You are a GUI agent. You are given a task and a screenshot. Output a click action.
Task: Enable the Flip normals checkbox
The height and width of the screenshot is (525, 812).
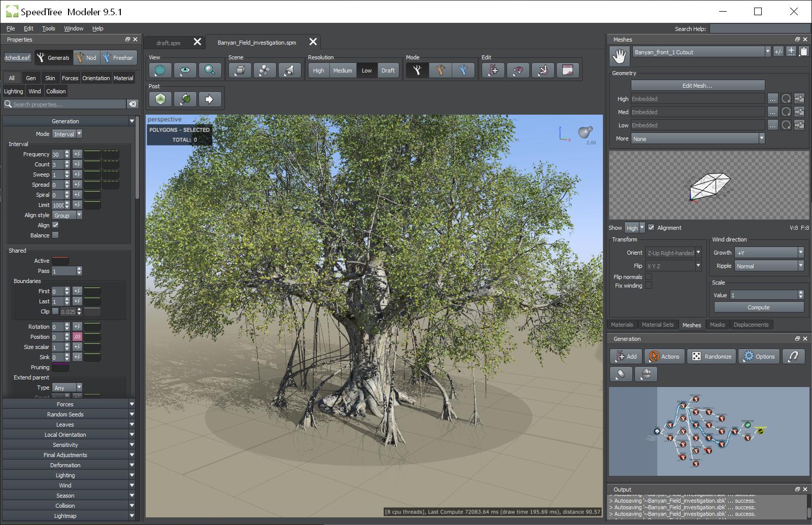(649, 276)
